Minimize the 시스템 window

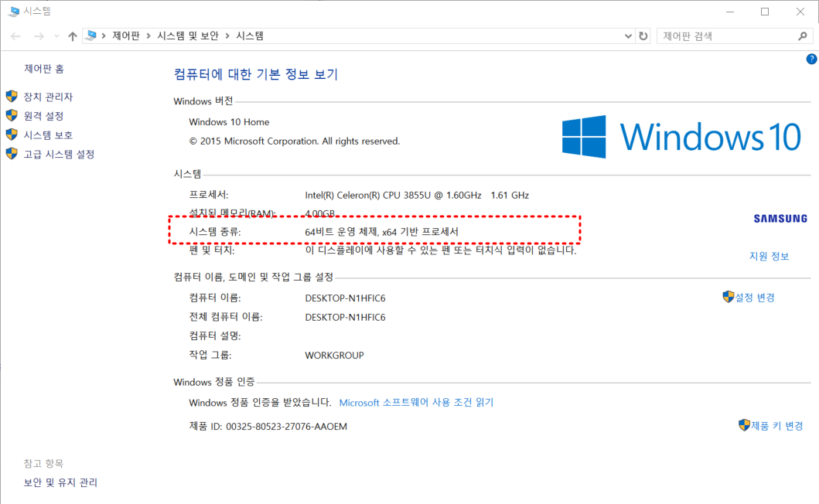click(x=730, y=12)
